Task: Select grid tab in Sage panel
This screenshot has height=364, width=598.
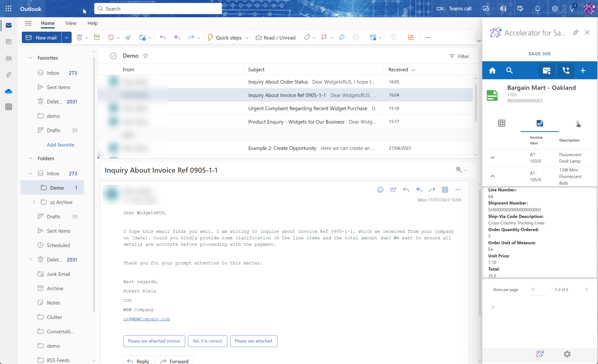Action: pyautogui.click(x=502, y=123)
